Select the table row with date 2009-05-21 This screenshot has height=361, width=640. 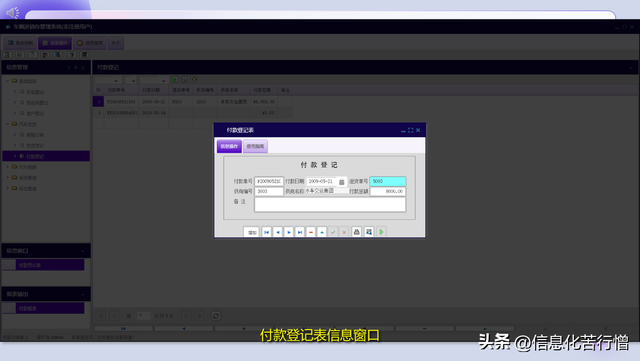(x=193, y=101)
